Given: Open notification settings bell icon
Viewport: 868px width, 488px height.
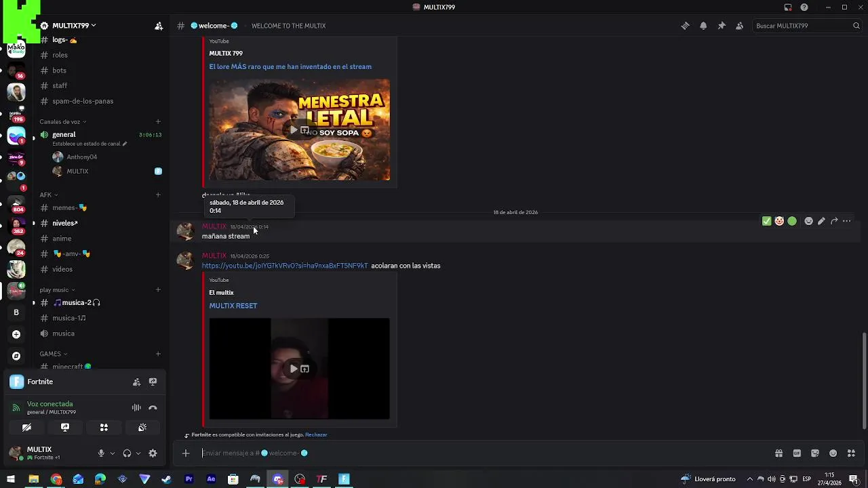Looking at the screenshot, I should click(x=703, y=26).
